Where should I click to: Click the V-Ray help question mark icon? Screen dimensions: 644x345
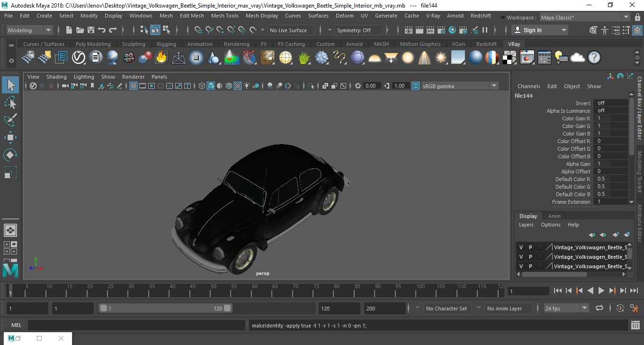[594, 58]
